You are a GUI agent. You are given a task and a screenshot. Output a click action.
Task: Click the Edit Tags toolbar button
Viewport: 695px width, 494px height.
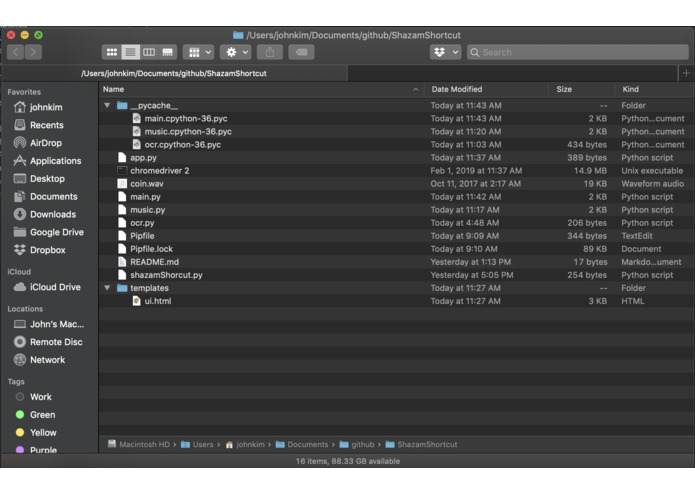pyautogui.click(x=301, y=52)
